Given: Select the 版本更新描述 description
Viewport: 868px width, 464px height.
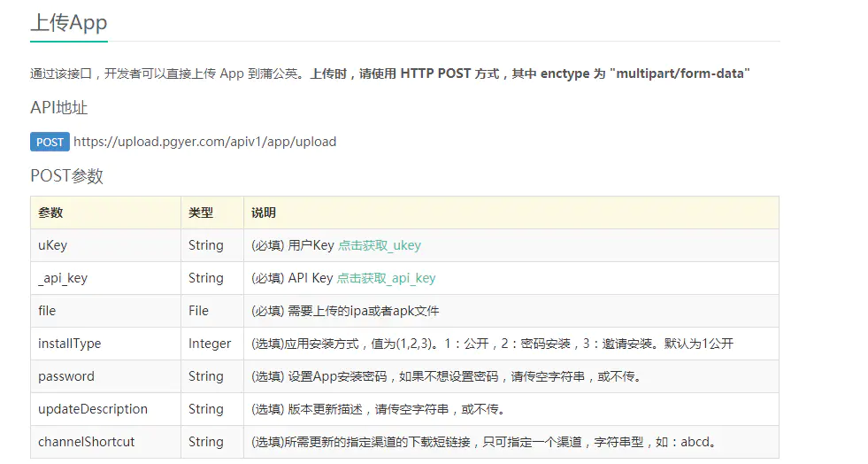Looking at the screenshot, I should click(379, 408).
